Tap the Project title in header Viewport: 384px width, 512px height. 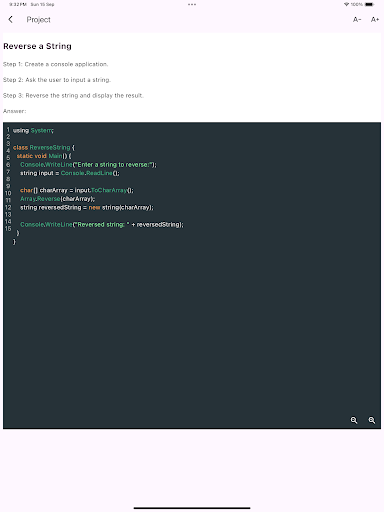click(x=39, y=20)
